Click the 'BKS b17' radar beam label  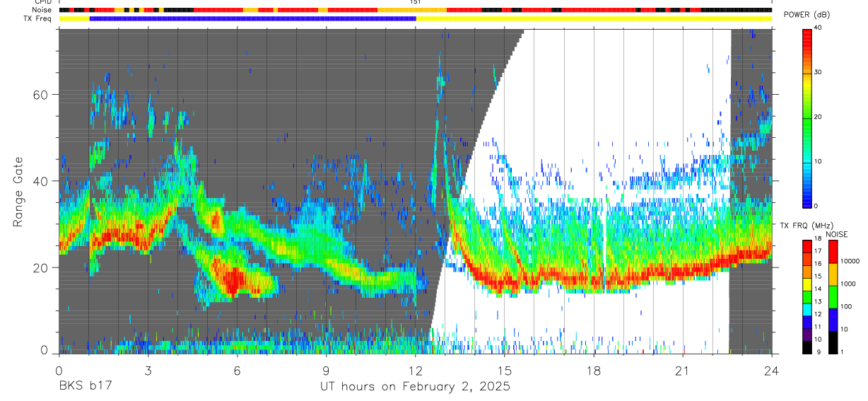coord(85,386)
